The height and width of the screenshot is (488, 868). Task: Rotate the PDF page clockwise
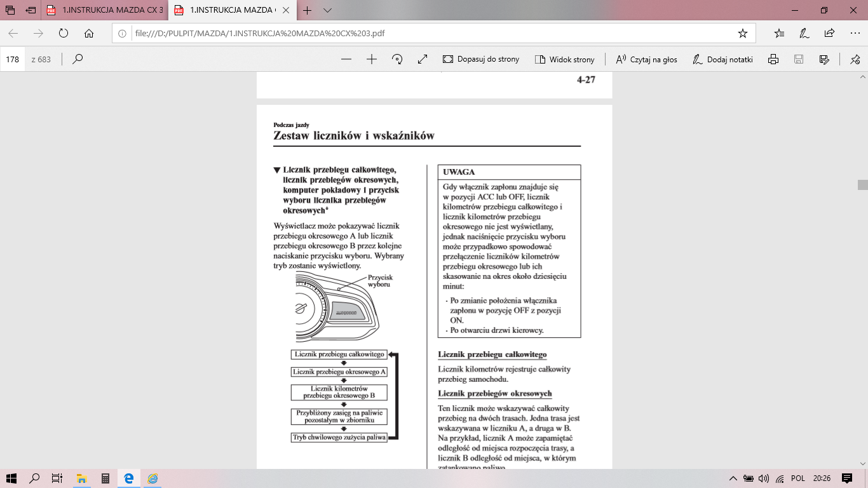click(x=397, y=59)
